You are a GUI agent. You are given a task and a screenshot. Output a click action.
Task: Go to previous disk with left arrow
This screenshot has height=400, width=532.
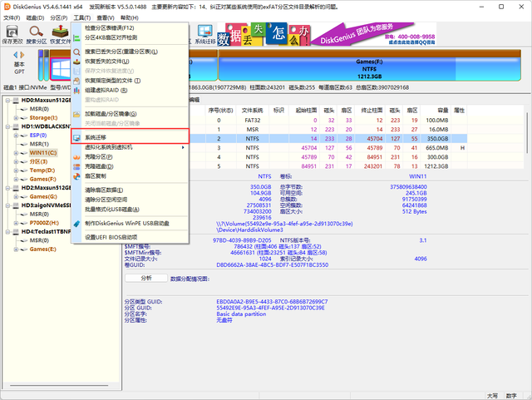(x=16, y=55)
